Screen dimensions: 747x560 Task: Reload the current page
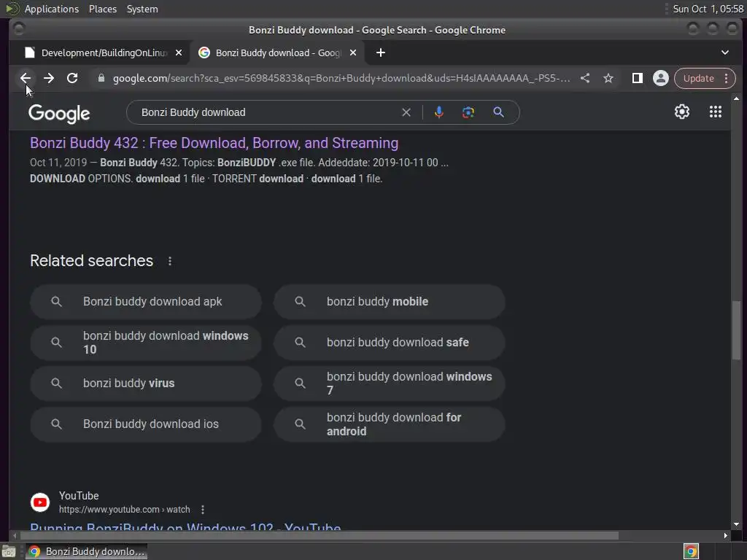click(72, 78)
